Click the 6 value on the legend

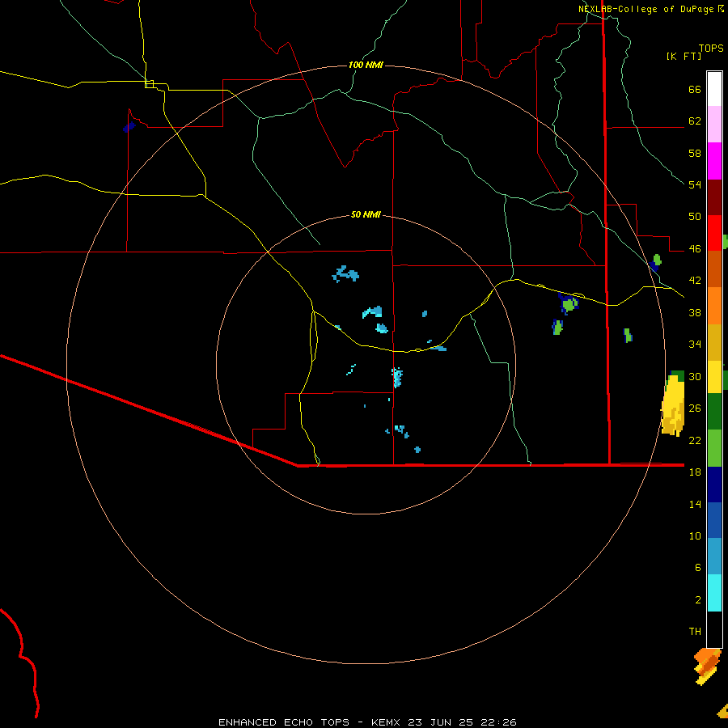(x=697, y=567)
